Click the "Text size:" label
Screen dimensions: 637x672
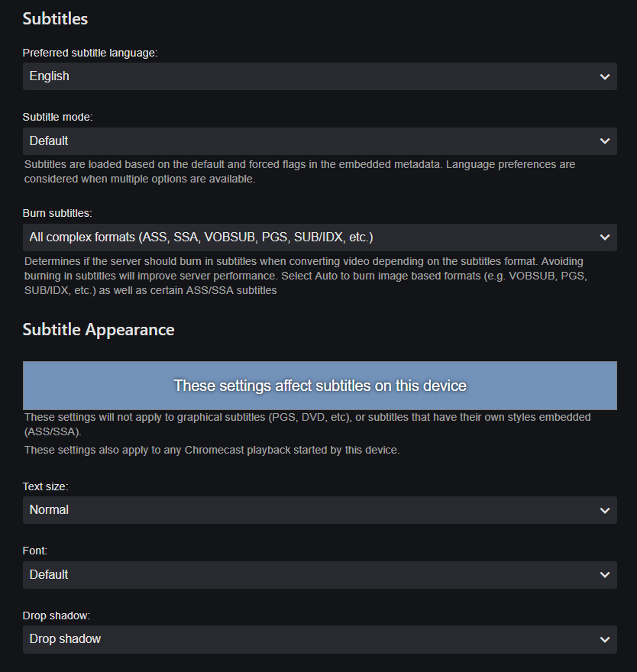point(46,486)
